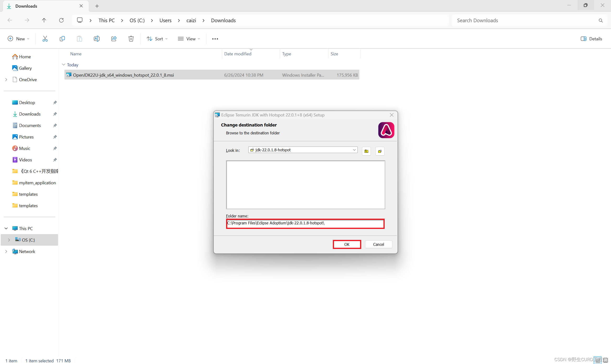The height and width of the screenshot is (364, 611).
Task: Open the see more options menu
Action: (215, 39)
